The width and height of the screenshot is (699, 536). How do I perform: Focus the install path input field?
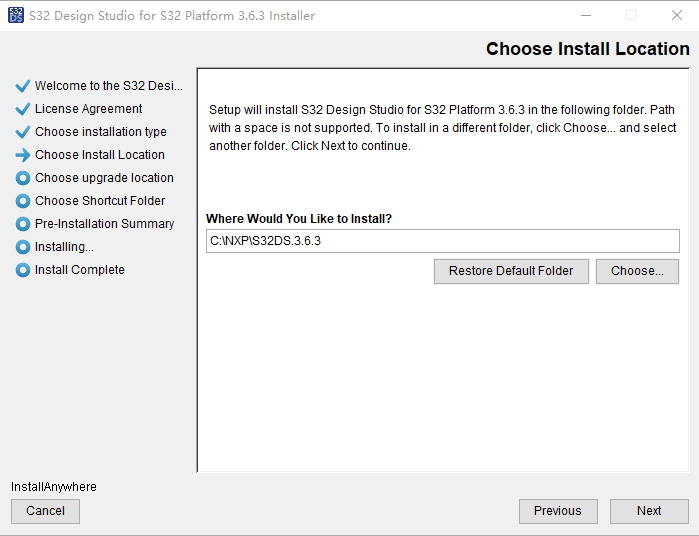(443, 241)
